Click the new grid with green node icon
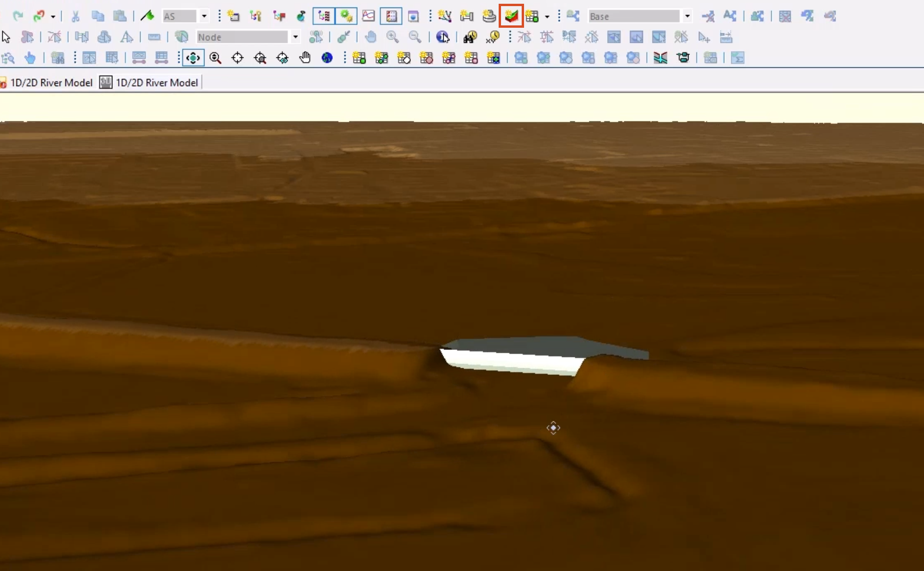This screenshot has width=924, height=571. point(359,58)
